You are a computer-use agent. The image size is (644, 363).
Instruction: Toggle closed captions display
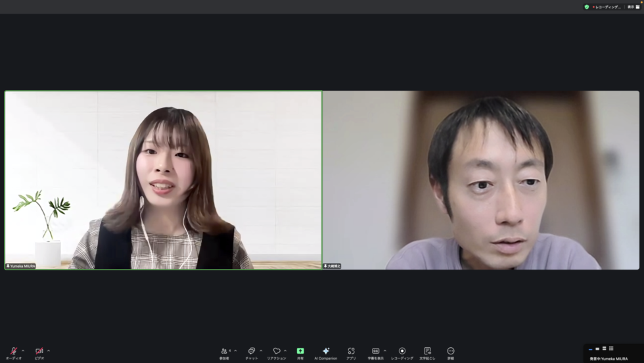[x=376, y=352]
